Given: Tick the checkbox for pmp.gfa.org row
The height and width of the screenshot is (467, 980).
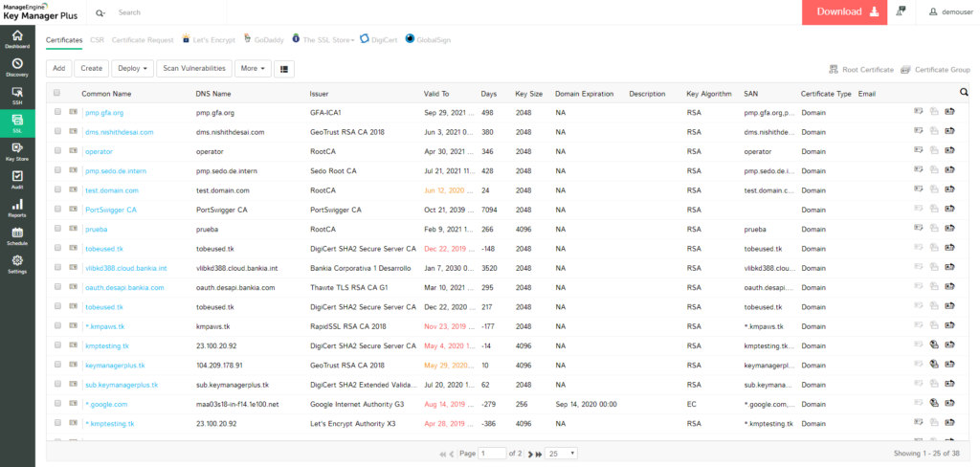Looking at the screenshot, I should [x=57, y=112].
